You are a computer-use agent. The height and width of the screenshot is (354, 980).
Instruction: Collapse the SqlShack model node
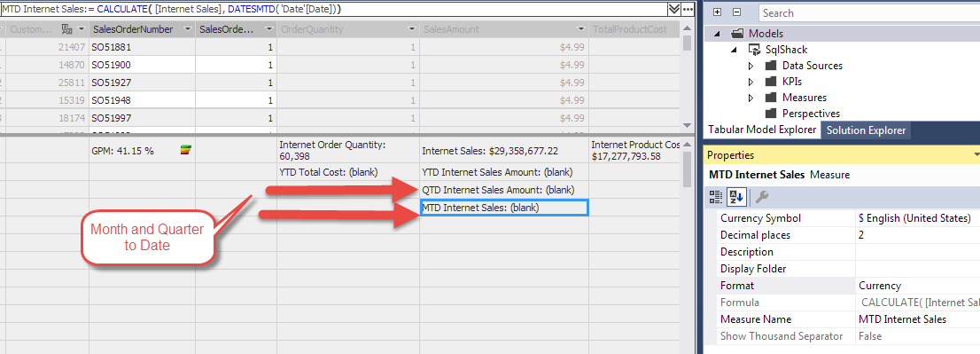click(x=734, y=50)
